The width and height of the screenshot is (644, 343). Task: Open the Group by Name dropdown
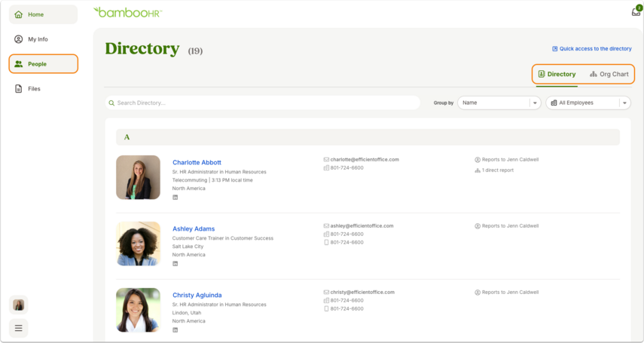click(x=499, y=103)
